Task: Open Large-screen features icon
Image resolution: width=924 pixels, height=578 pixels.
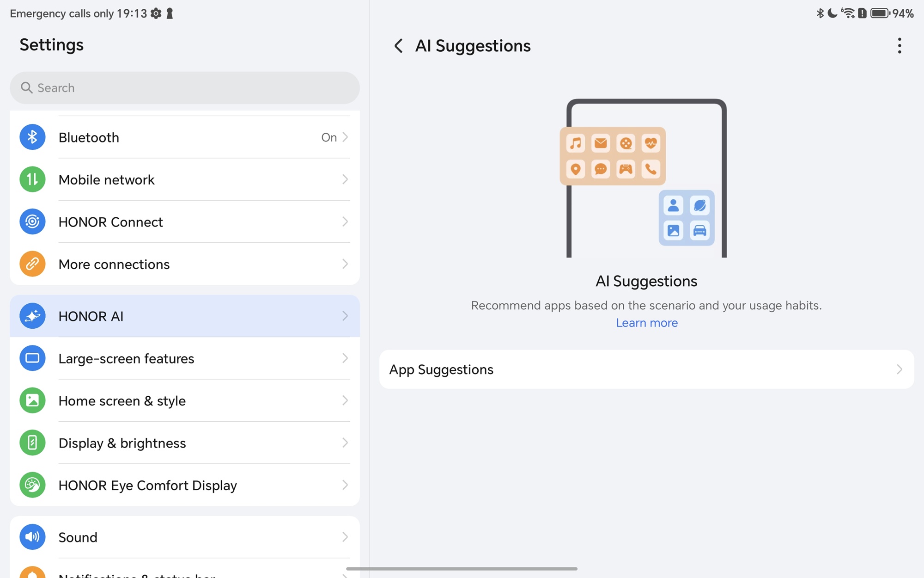Action: click(32, 358)
